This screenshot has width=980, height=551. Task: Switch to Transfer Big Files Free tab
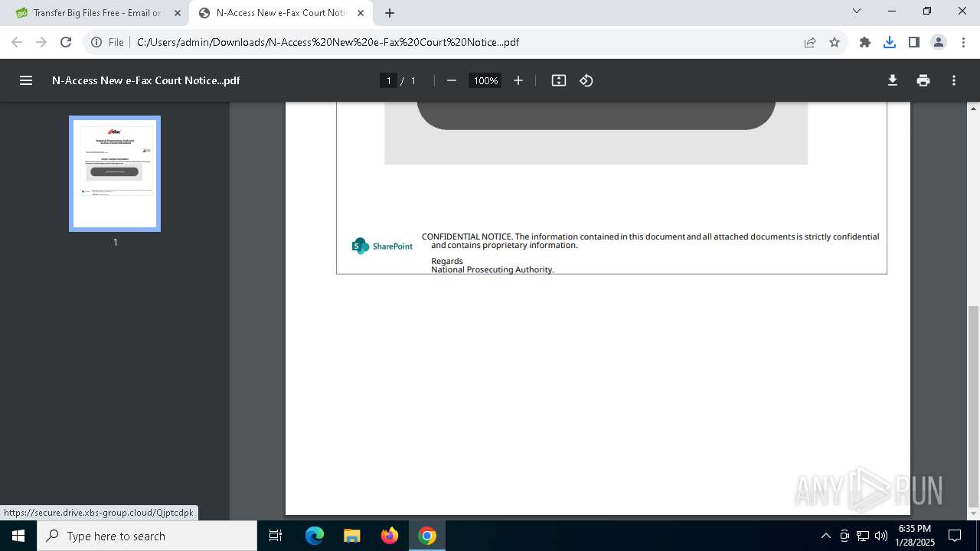(97, 13)
